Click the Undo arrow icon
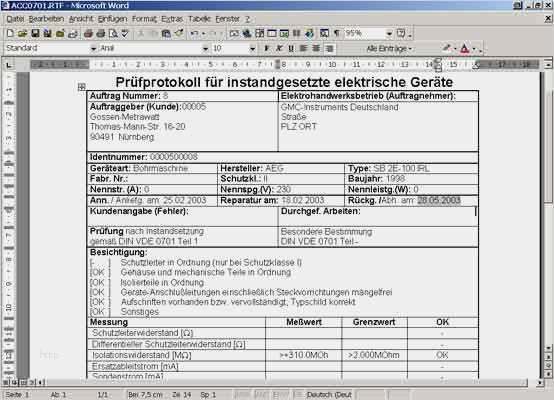554x400 pixels. (194, 34)
